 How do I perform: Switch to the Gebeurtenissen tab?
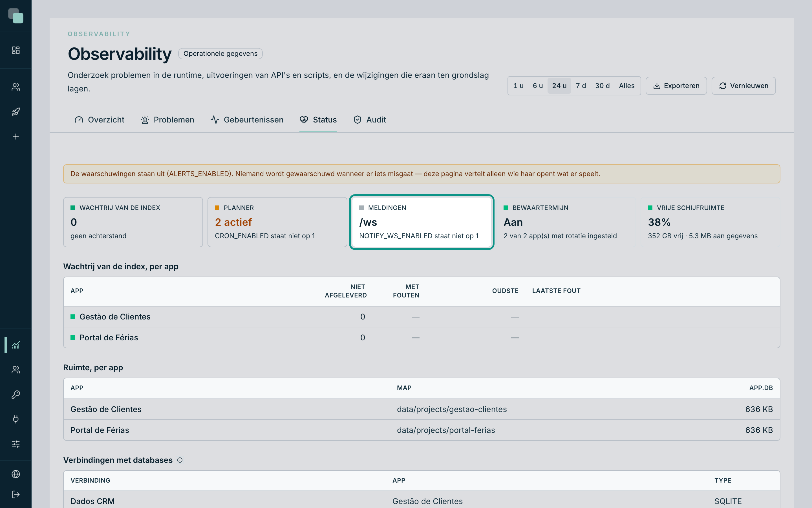(x=247, y=120)
